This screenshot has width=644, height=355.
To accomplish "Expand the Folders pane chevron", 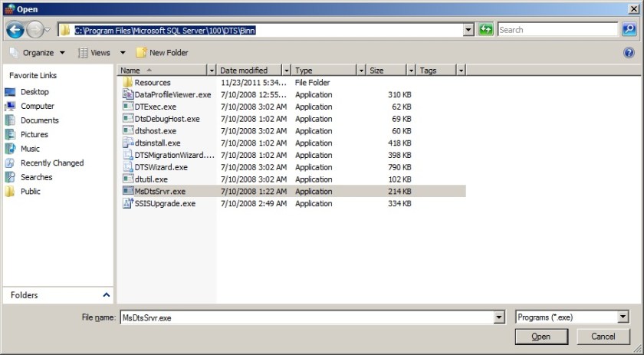I will coord(106,295).
